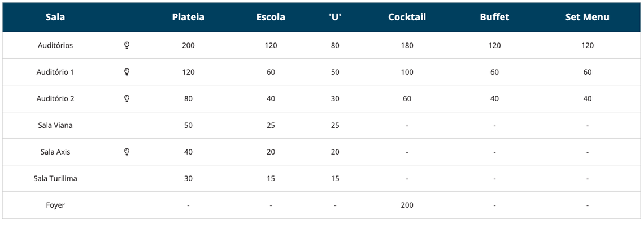Screen dimensions: 644x227
Task: Select Auditório 2 Set Menu value 40
Action: coord(588,98)
